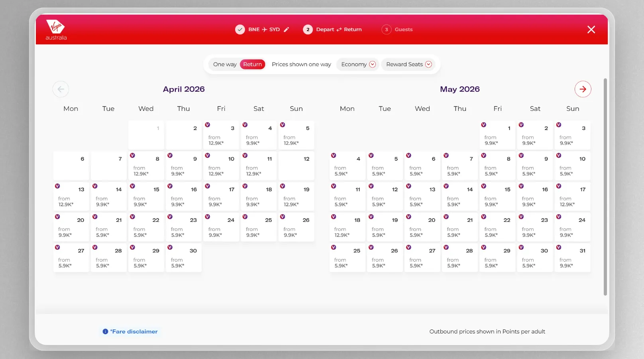The image size is (644, 359).
Task: Click the May 2026 month heading
Action: coord(460,89)
